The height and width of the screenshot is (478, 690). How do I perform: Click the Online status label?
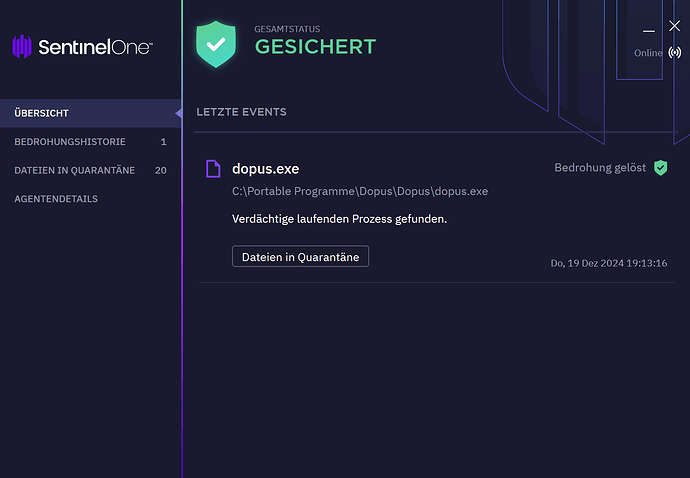pyautogui.click(x=648, y=53)
